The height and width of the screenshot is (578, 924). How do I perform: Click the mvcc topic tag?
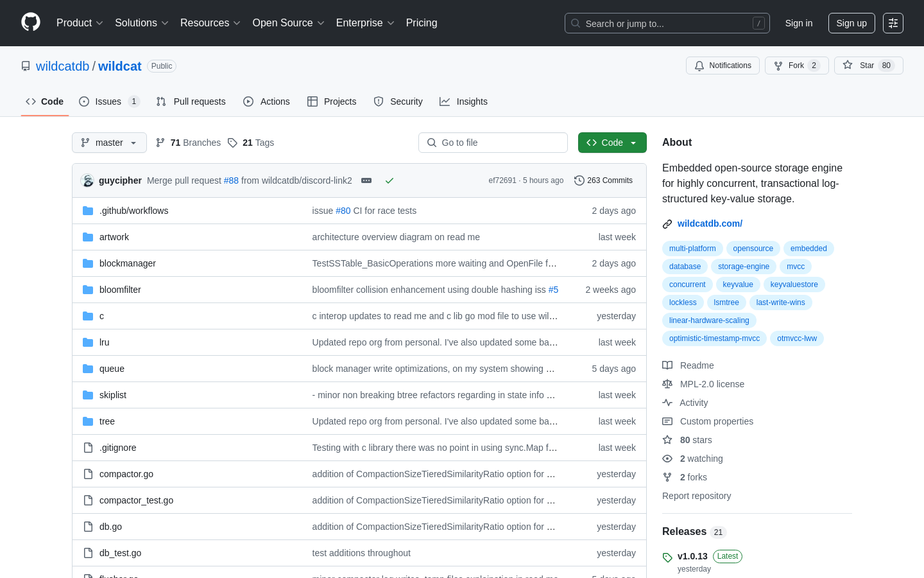tap(796, 267)
